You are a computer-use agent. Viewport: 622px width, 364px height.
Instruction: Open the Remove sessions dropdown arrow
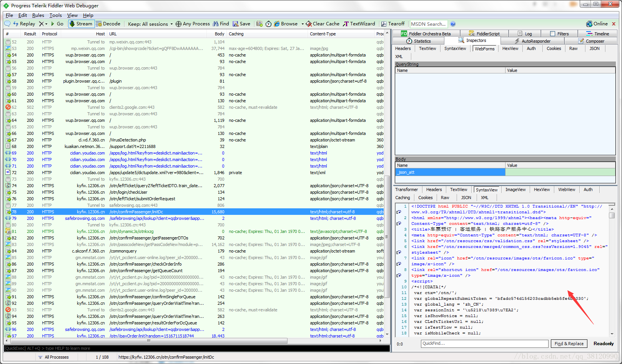[47, 24]
